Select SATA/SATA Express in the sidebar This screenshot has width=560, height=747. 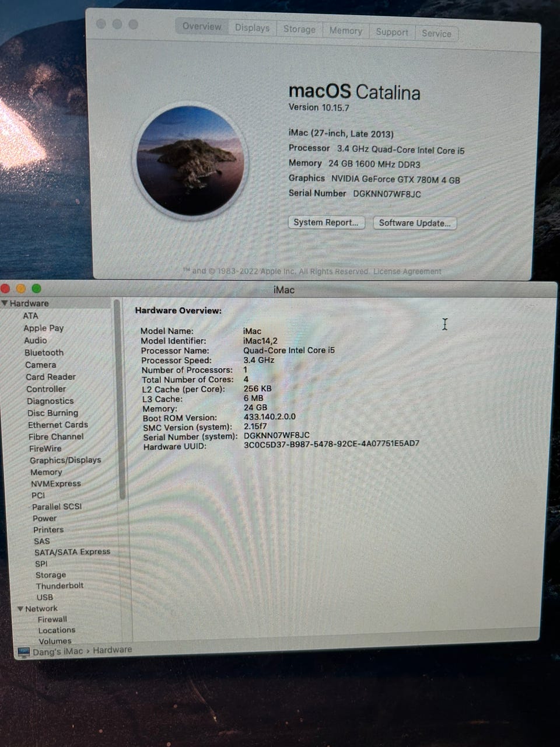click(72, 551)
